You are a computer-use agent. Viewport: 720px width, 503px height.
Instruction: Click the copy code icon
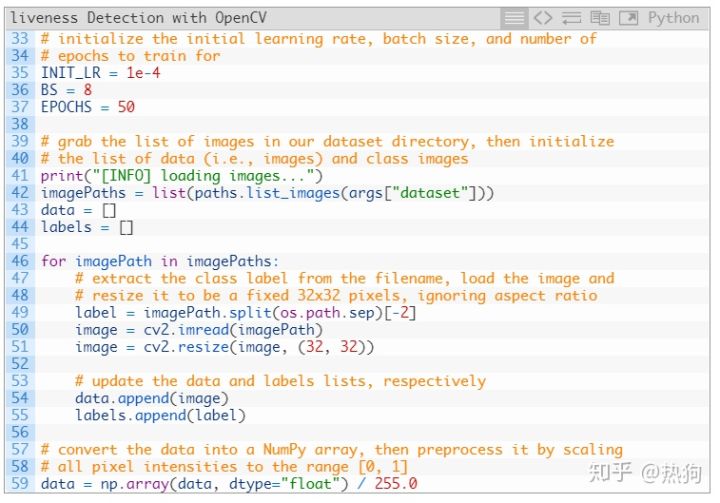coord(600,18)
